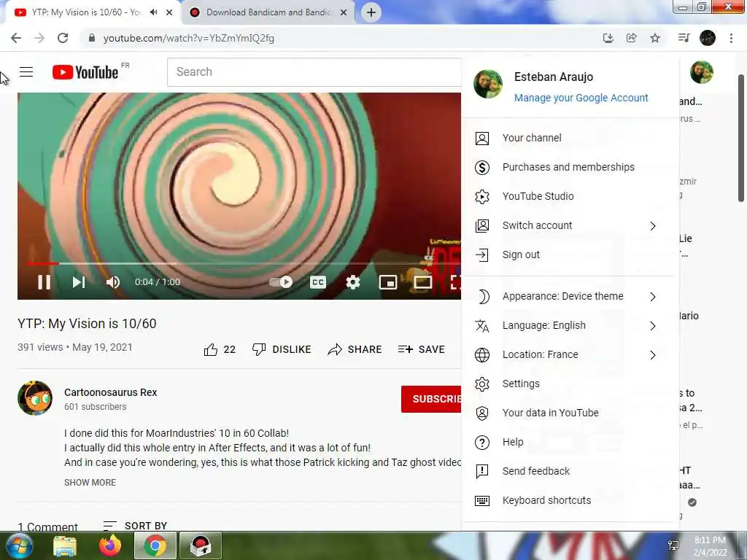Open the YouTube hamburger guide menu
Viewport: 747px width, 560px height.
tap(26, 72)
